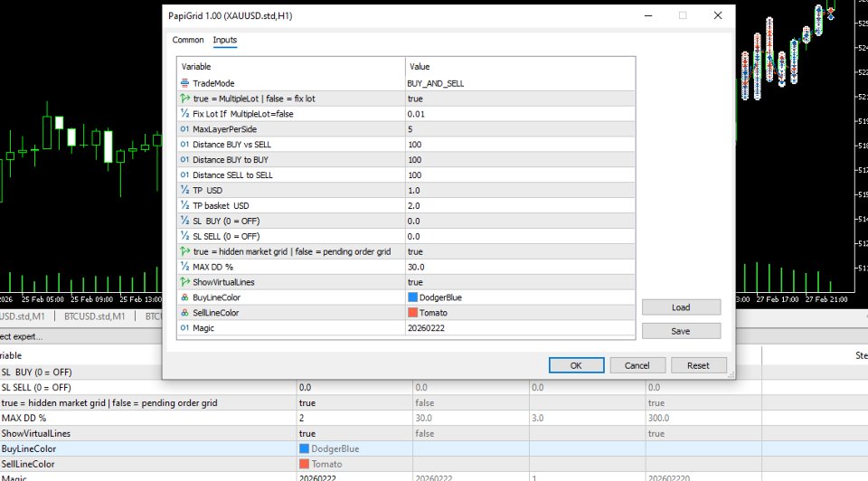Open the BTCUSD.std,M1 chart tab
Screen dimensions: 868x481
95,316
